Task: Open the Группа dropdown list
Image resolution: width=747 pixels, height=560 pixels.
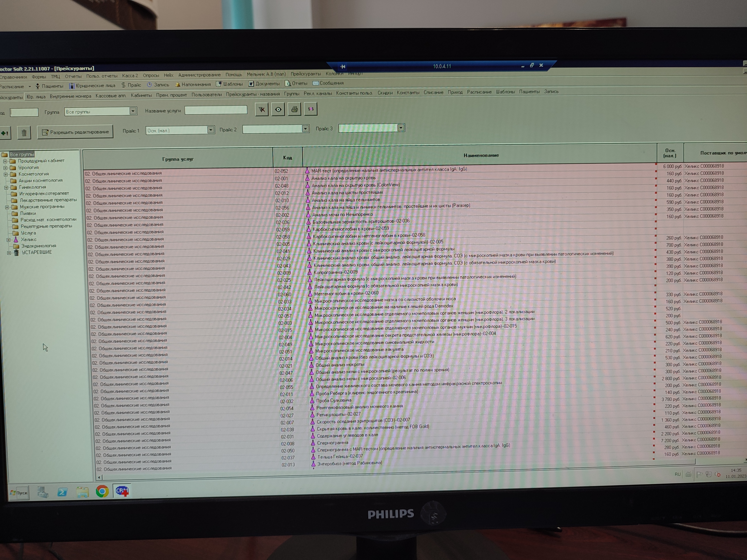Action: [133, 111]
